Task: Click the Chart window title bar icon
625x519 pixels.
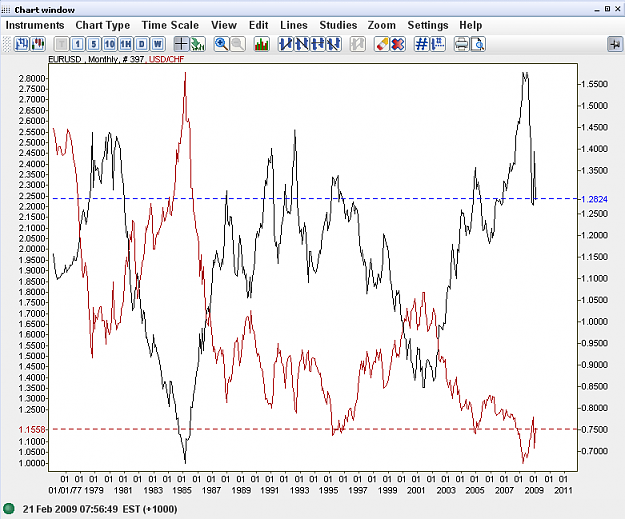Action: pyautogui.click(x=6, y=10)
